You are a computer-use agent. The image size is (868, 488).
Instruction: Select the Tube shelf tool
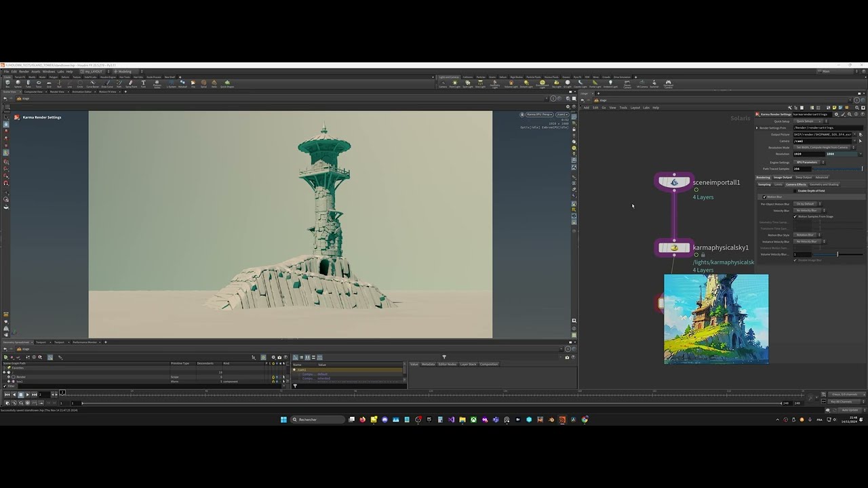(28, 83)
